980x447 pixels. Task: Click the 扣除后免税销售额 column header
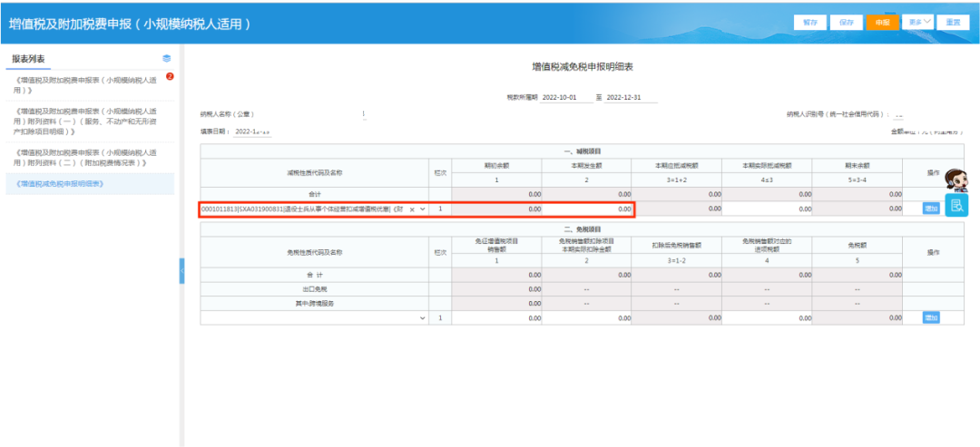pos(676,246)
